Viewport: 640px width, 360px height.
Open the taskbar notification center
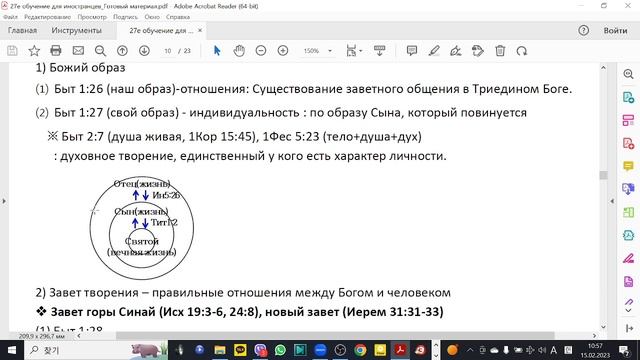(x=624, y=350)
